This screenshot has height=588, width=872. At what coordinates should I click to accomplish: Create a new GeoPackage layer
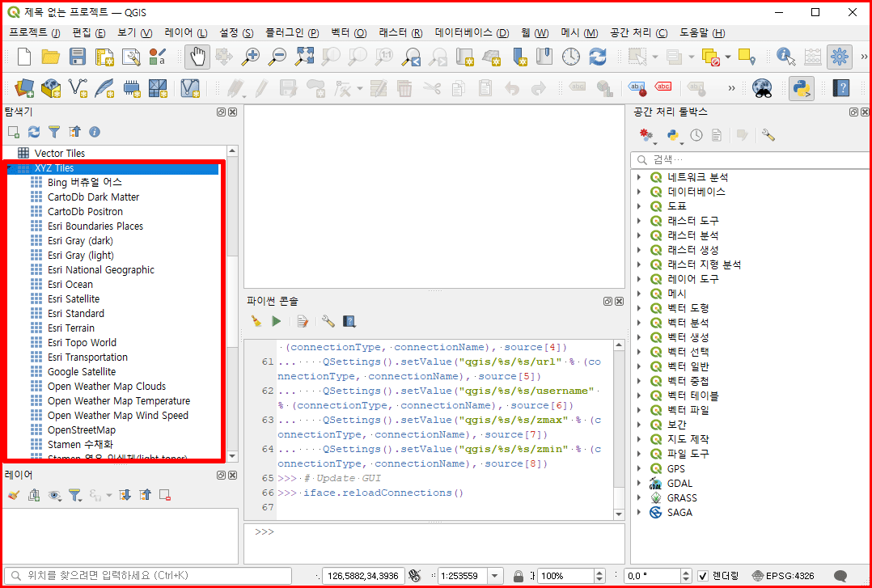(x=51, y=88)
